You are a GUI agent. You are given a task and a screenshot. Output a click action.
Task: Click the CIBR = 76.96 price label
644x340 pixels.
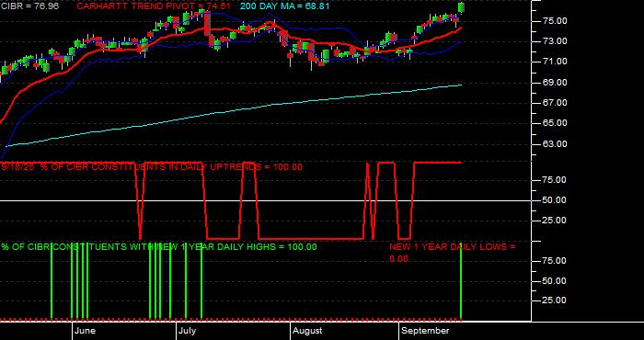click(29, 6)
